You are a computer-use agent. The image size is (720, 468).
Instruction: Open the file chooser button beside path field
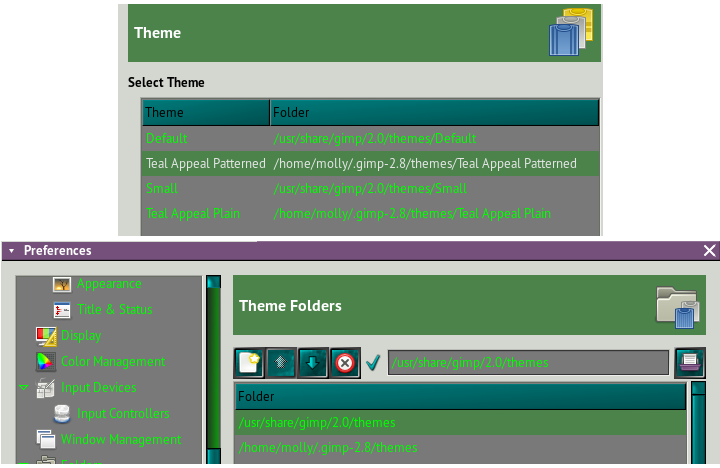pos(690,363)
